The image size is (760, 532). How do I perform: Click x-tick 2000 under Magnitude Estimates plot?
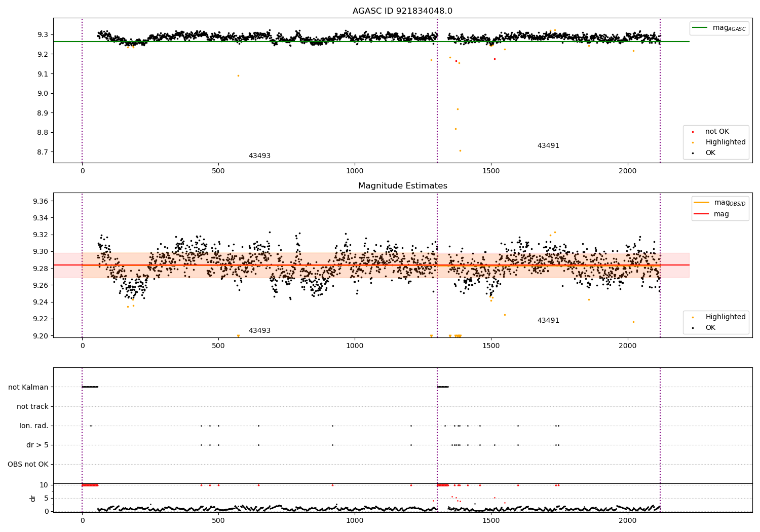tap(628, 346)
